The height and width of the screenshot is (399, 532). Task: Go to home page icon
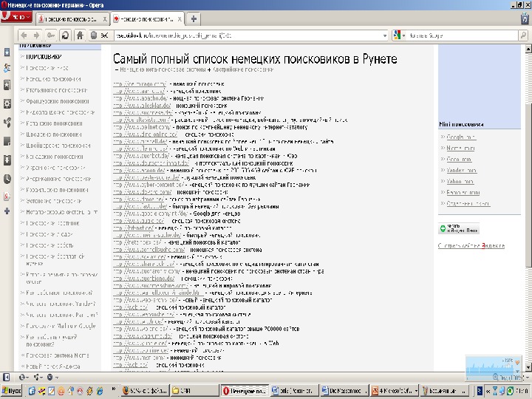pos(80,35)
